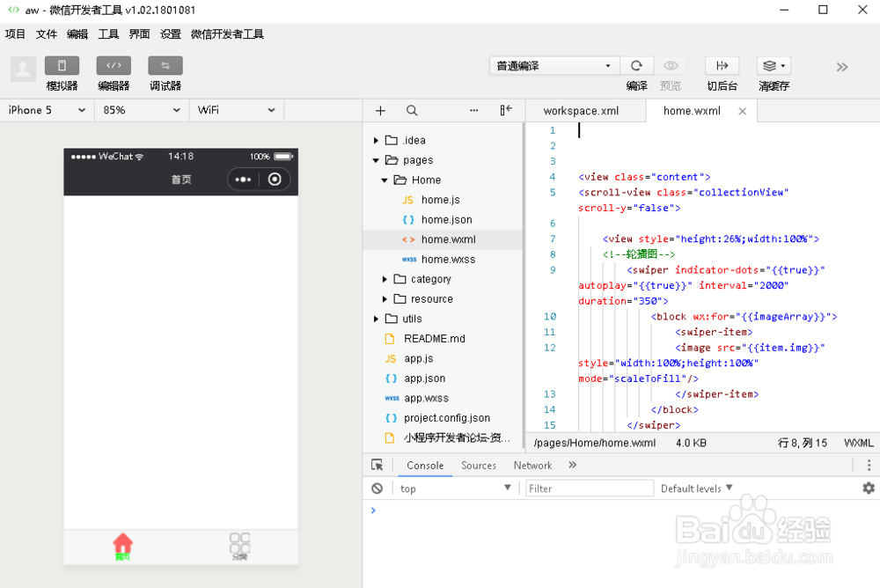
Task: Switch to the Sources tab
Action: coord(479,466)
